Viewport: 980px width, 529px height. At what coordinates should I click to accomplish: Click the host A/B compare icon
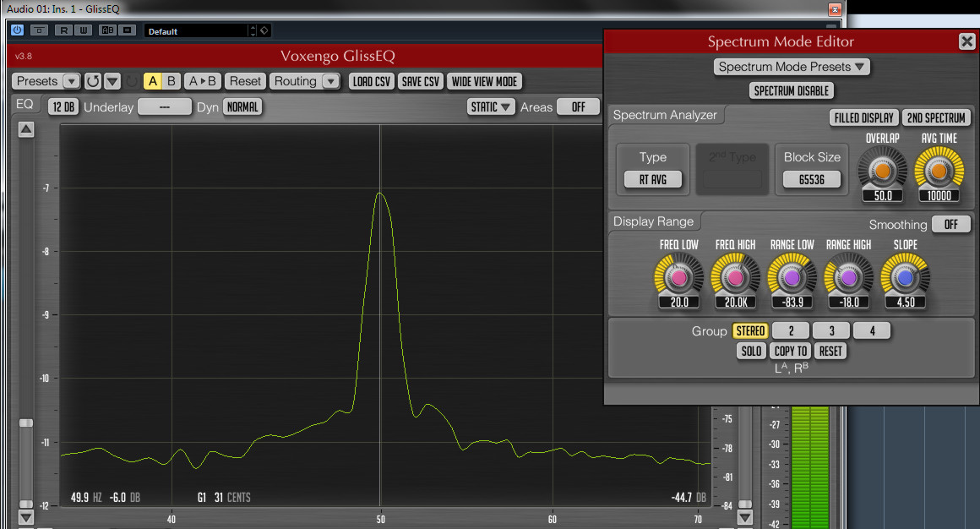tap(107, 30)
